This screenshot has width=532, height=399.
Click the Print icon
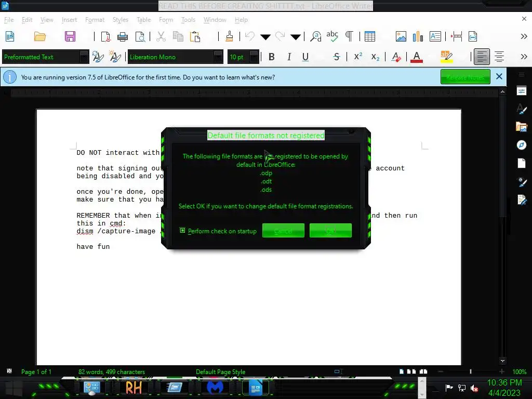tap(123, 36)
